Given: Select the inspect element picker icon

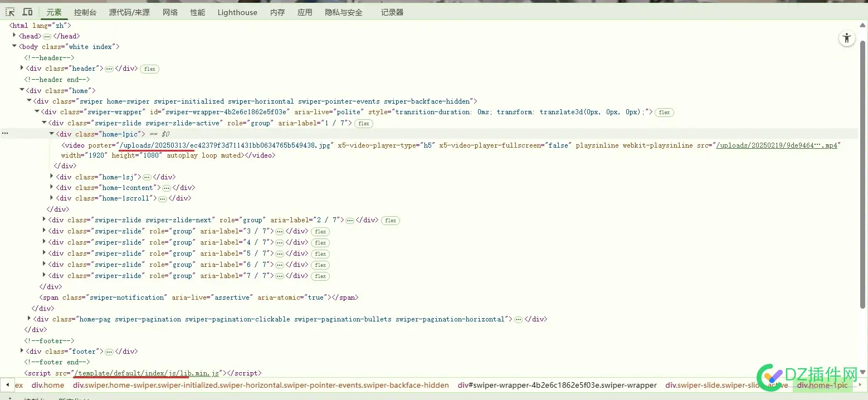Looking at the screenshot, I should pyautogui.click(x=10, y=12).
